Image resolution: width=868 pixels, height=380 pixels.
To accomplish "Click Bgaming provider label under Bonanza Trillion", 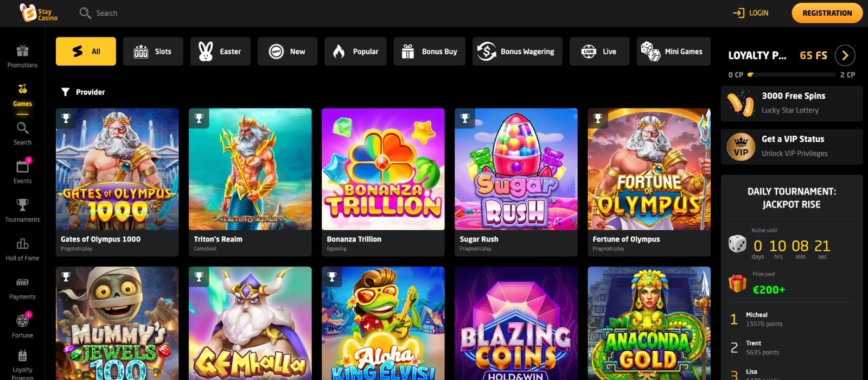I will [x=336, y=249].
